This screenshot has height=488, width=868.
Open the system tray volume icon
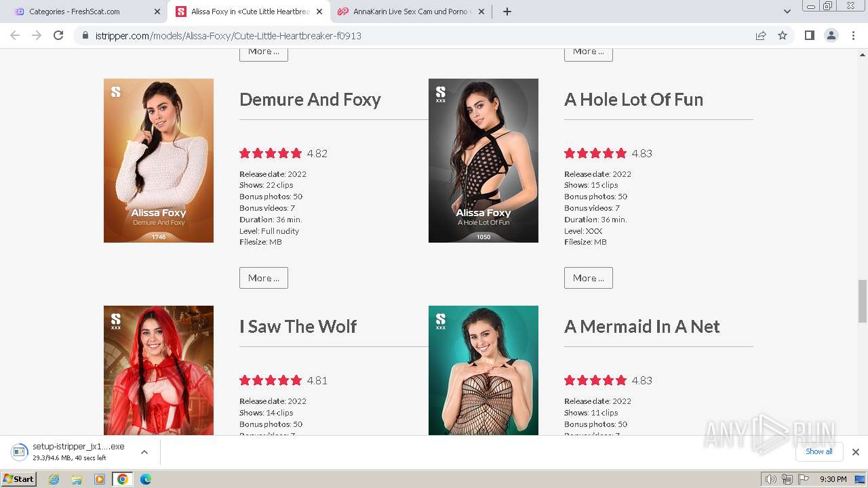click(x=770, y=479)
